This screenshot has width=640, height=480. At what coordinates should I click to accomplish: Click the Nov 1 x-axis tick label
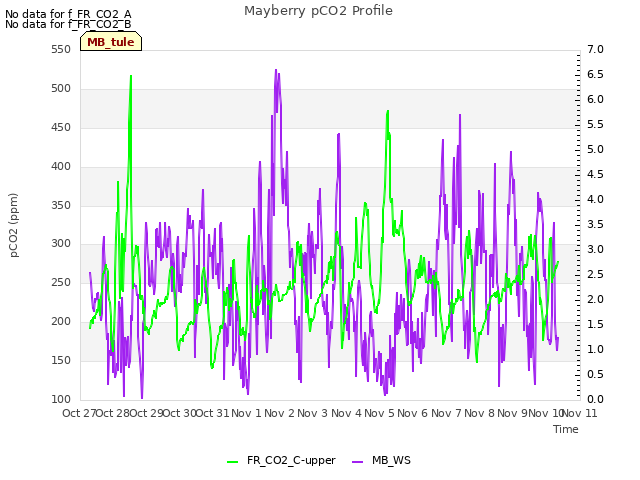[246, 413]
